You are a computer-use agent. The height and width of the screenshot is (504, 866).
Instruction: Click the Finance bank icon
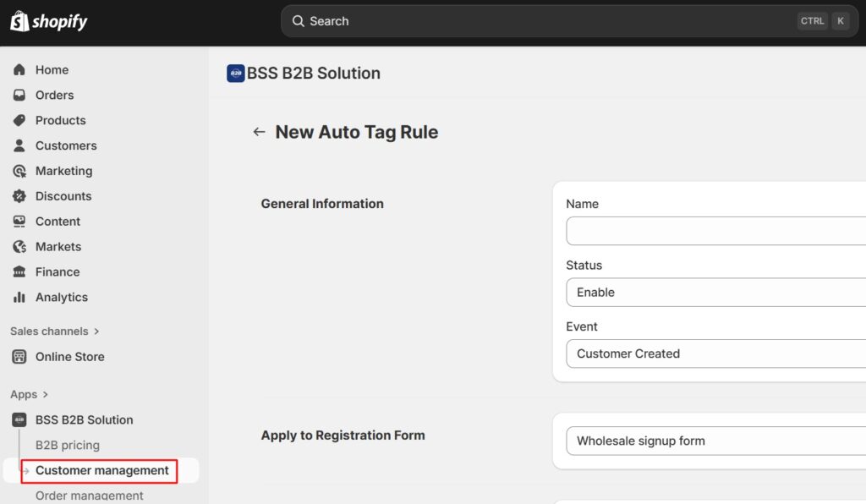[19, 271]
